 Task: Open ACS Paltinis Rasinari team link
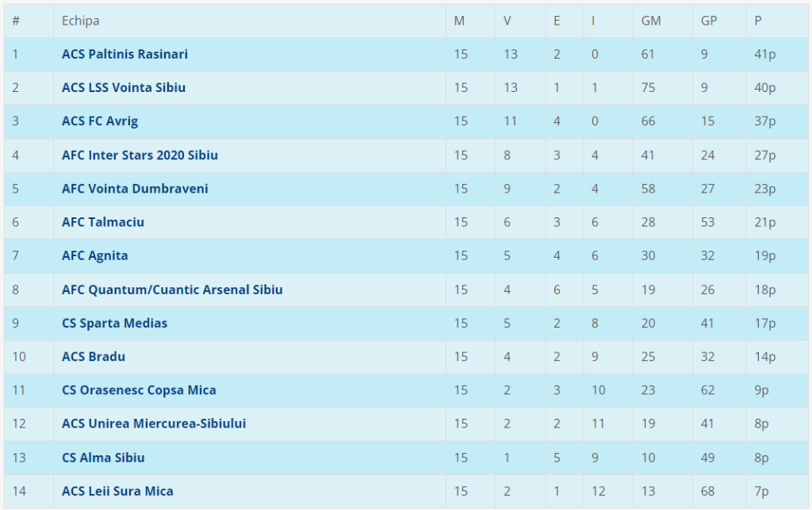pyautogui.click(x=124, y=55)
